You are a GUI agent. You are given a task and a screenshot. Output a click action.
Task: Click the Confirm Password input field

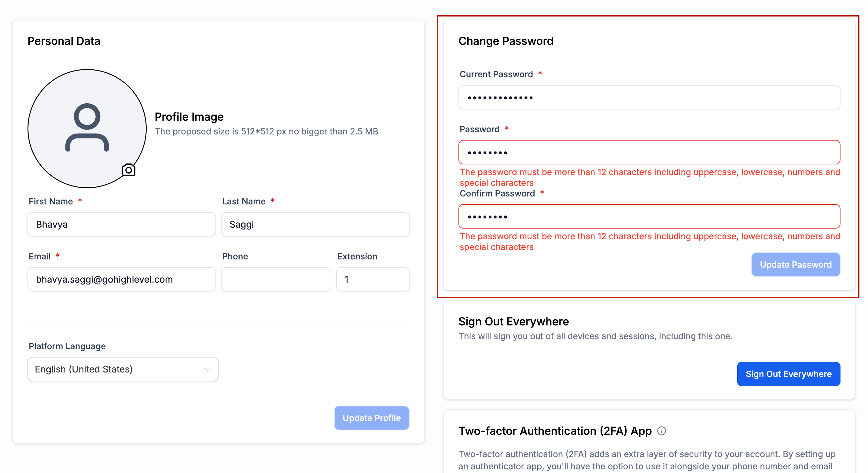coord(649,217)
